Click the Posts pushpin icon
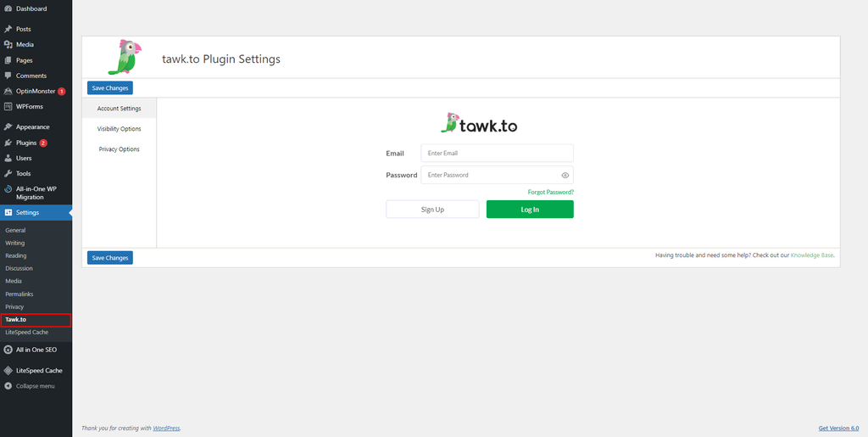868x437 pixels. click(8, 29)
